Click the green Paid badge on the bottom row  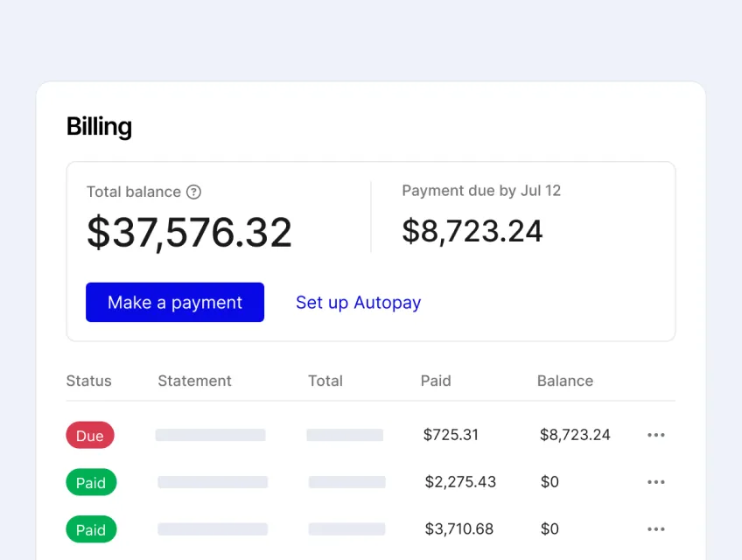pos(91,529)
